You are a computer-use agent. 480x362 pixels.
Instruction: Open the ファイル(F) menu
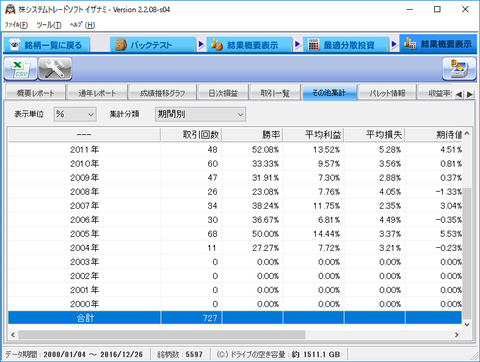tap(16, 25)
